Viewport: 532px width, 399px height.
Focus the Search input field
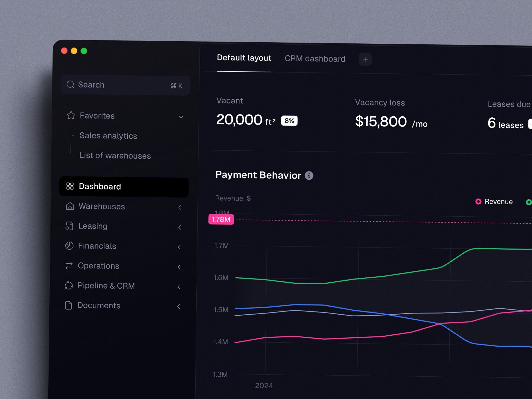click(125, 85)
